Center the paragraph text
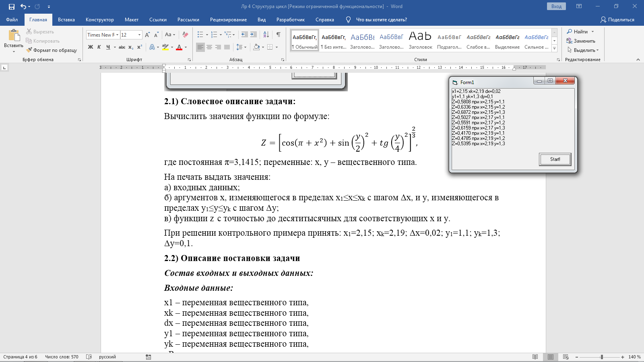 point(209,47)
